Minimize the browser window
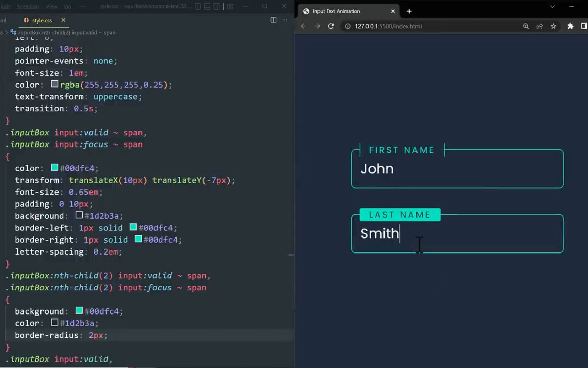 pyautogui.click(x=571, y=6)
